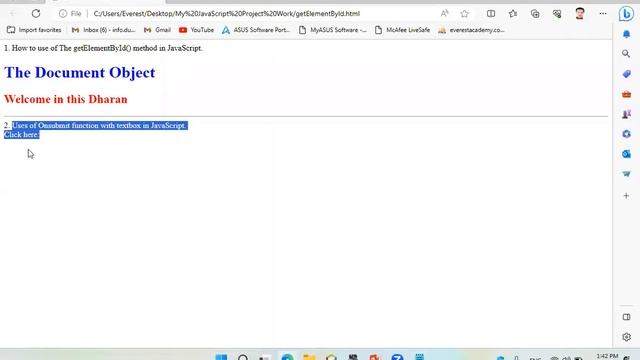Open the MyASUS Software bookmark
Image resolution: width=640 pixels, height=360 pixels.
click(333, 30)
